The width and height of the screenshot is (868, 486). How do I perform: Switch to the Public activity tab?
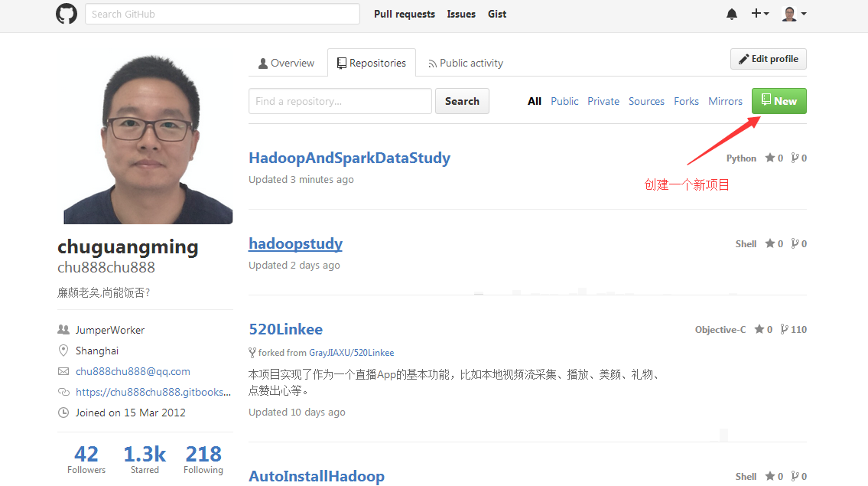coord(466,64)
